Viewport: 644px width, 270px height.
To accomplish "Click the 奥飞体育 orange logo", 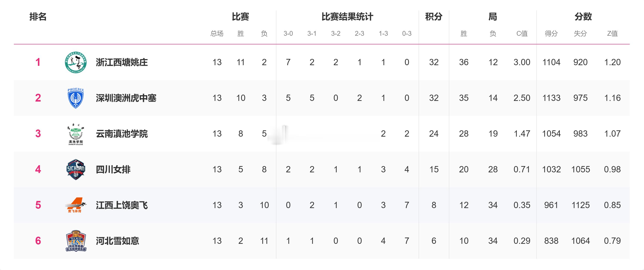I will 76,205.
